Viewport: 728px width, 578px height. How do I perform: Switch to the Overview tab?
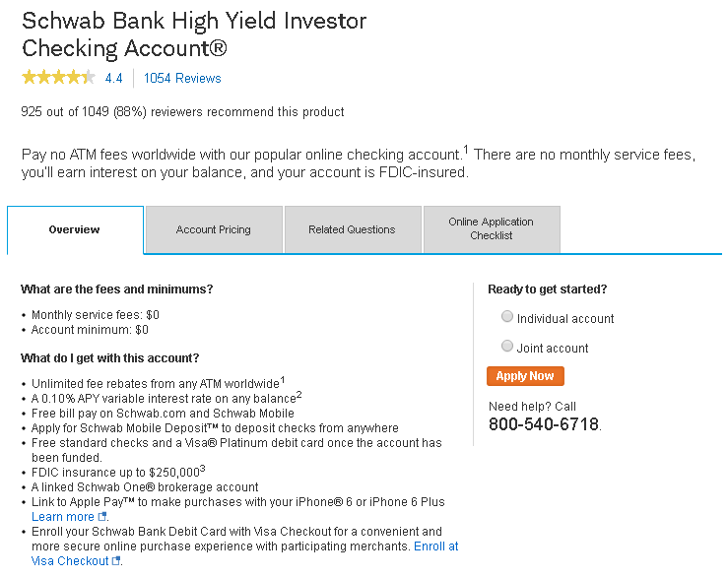pos(75,229)
